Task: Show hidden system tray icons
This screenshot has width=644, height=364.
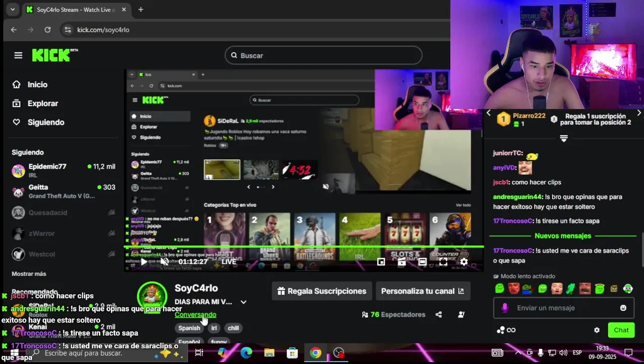Action: (517, 353)
